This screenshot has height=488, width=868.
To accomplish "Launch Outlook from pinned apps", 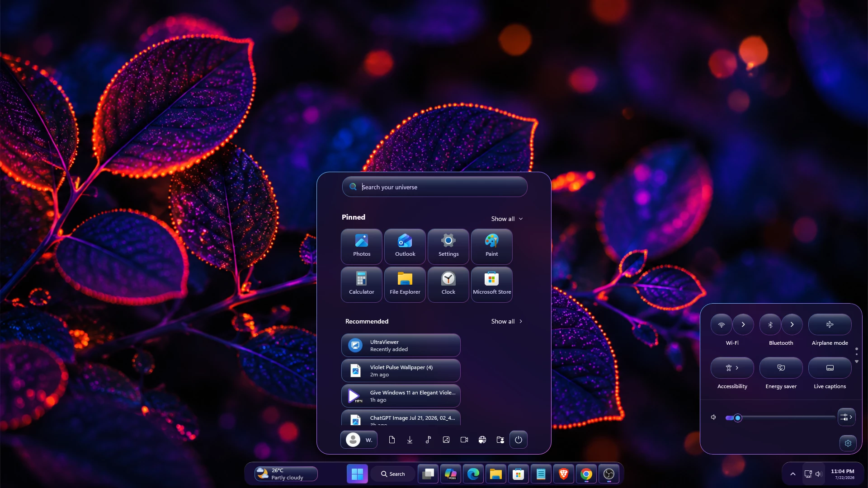I will [x=405, y=246].
